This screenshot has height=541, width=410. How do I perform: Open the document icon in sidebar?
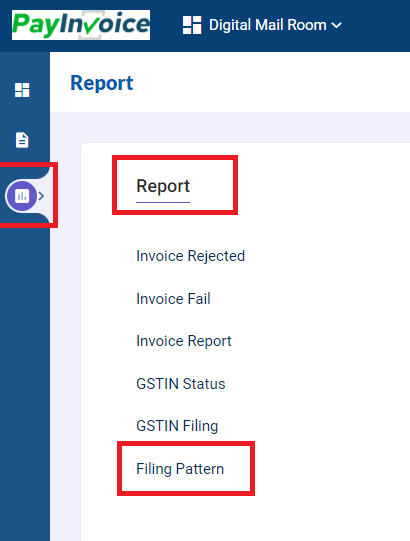[x=22, y=140]
